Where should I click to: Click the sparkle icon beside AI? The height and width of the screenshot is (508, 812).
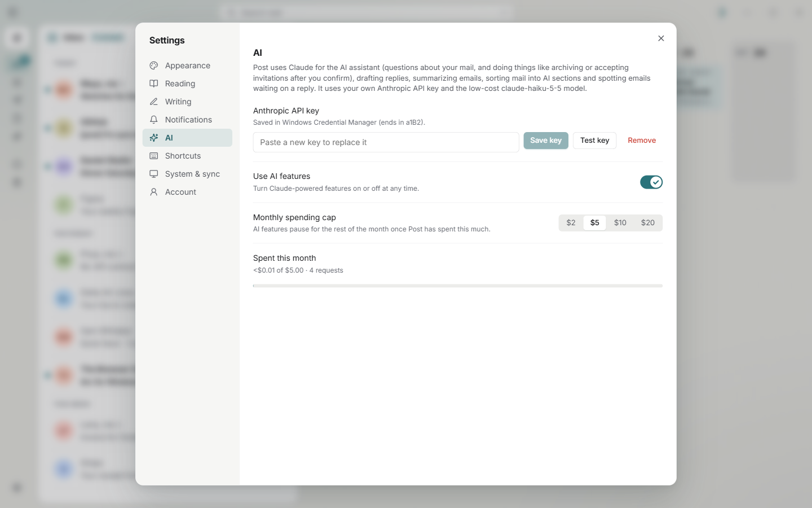point(153,138)
